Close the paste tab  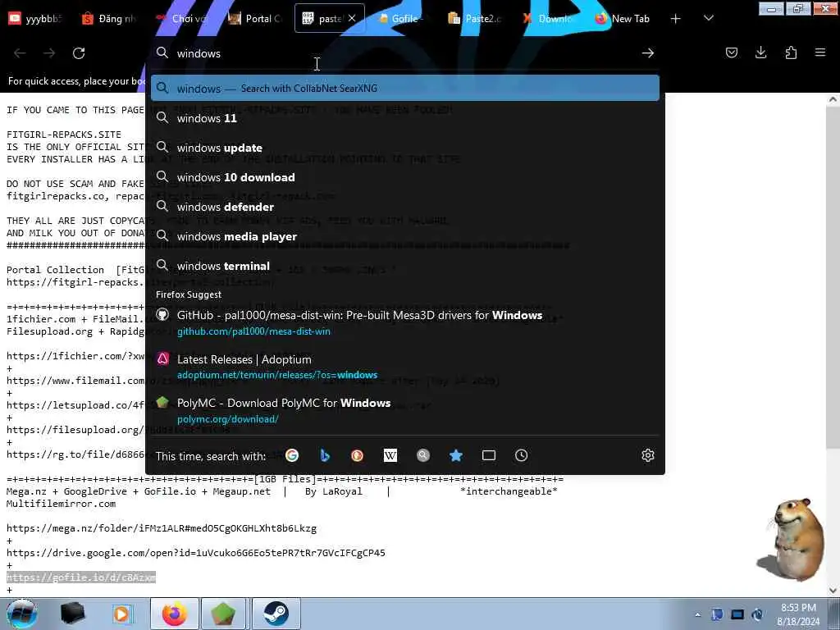tap(352, 18)
